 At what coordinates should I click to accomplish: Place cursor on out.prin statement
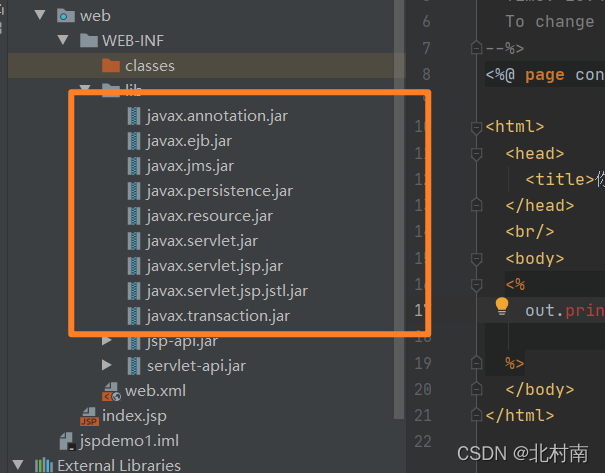(565, 311)
